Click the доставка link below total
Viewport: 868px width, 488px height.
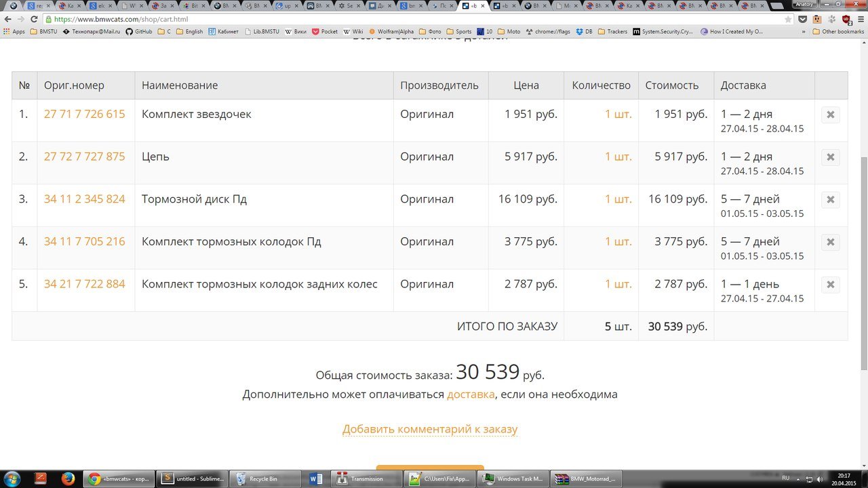(x=471, y=394)
